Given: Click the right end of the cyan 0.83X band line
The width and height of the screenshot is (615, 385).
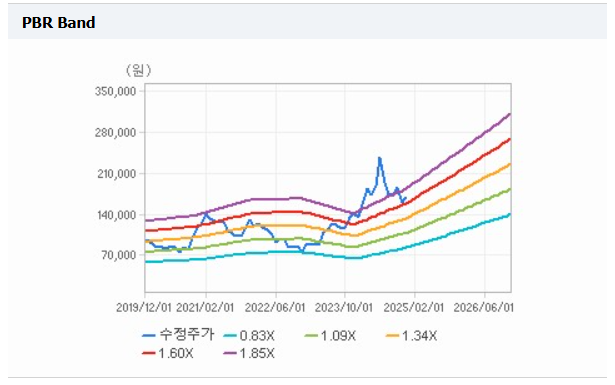Looking at the screenshot, I should [509, 214].
